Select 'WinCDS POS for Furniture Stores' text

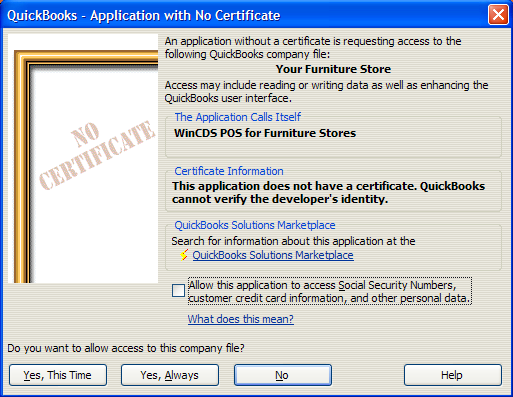265,133
